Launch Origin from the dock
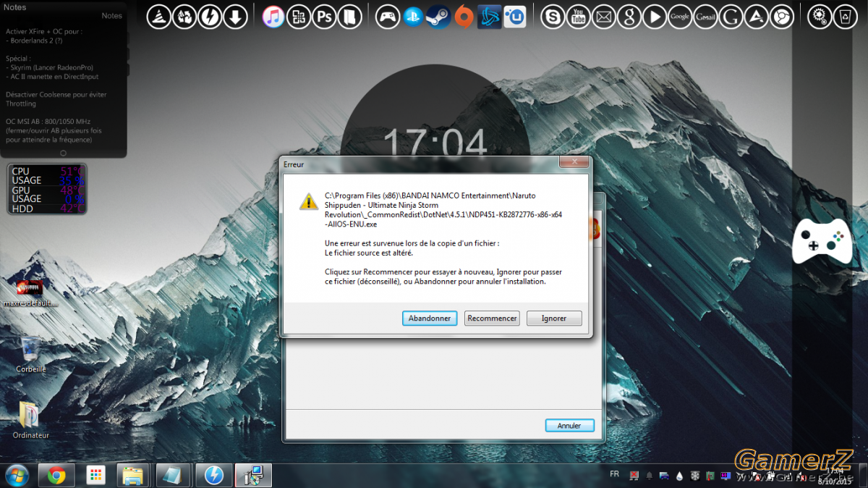868x488 pixels. point(464,17)
